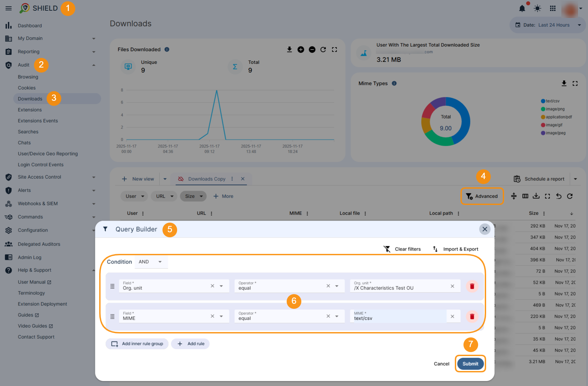588x386 pixels.
Task: Select the text/csv legend color swatch
Action: coord(543,101)
